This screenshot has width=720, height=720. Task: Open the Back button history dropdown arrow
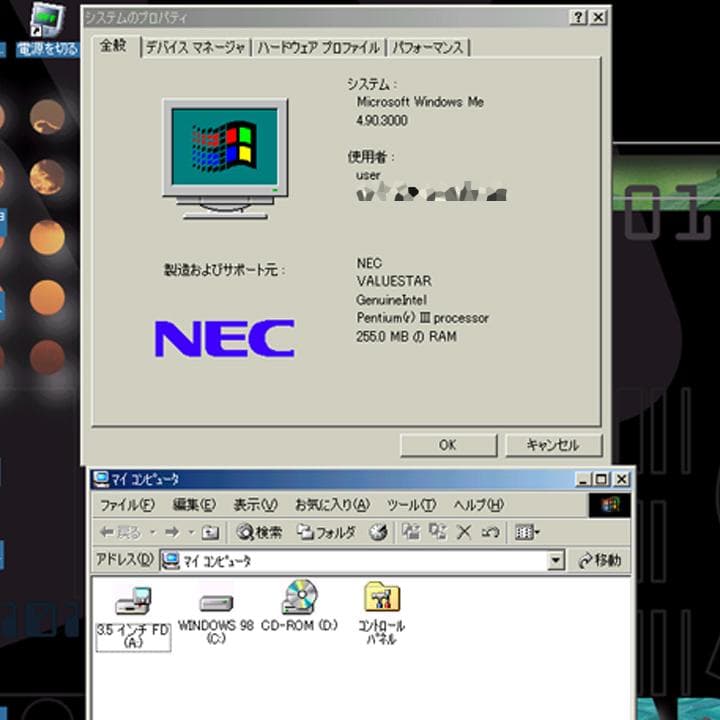tap(152, 533)
